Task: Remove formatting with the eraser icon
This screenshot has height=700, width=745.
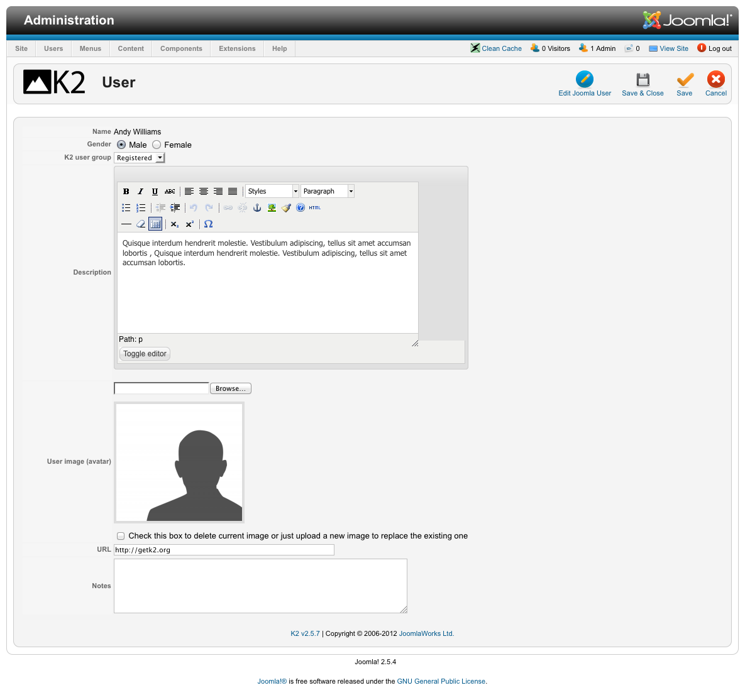Action: tap(141, 224)
